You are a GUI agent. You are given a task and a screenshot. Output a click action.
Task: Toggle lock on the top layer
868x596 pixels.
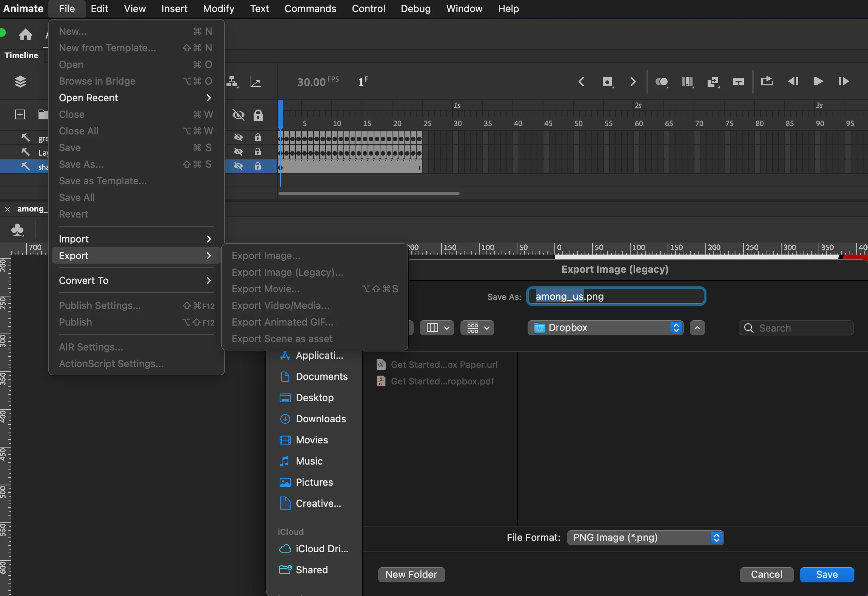tap(258, 137)
